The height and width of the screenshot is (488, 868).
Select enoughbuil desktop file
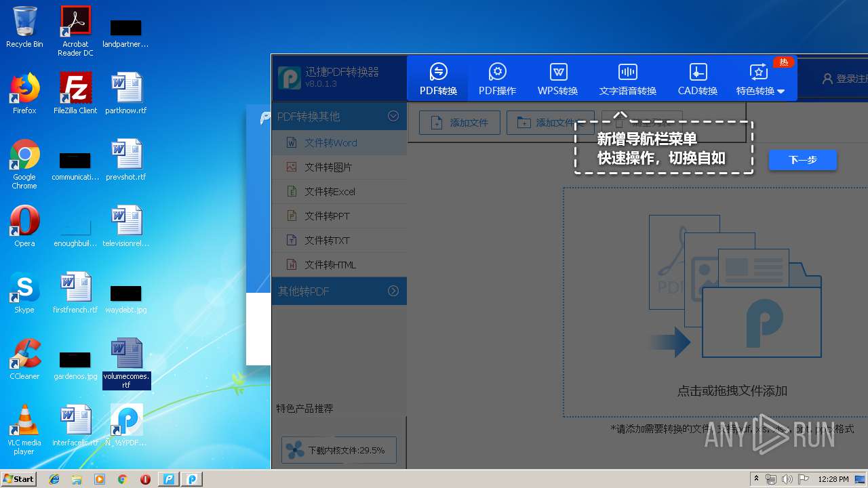[75, 230]
